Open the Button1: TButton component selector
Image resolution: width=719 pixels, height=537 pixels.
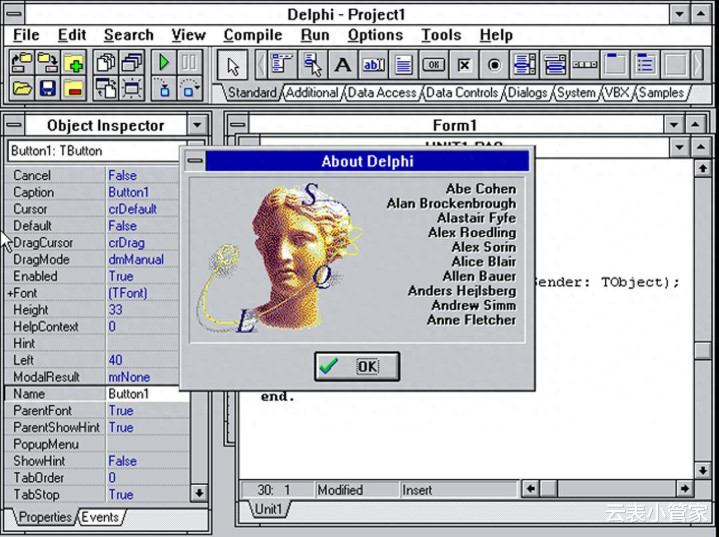(198, 151)
